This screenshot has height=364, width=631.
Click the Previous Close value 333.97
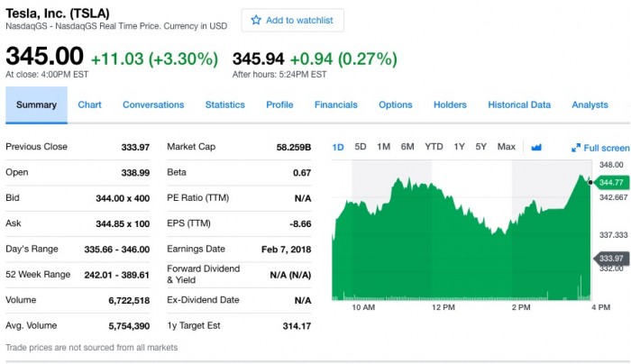[x=135, y=147]
